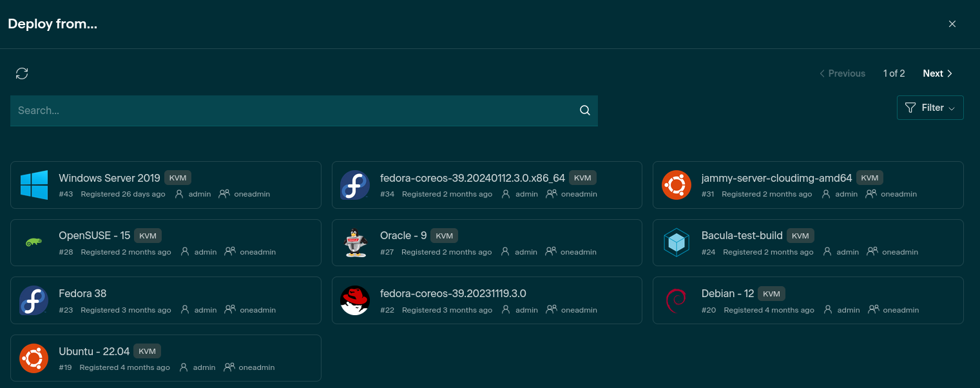The height and width of the screenshot is (388, 980).
Task: Click the search magnifier icon
Action: (585, 110)
